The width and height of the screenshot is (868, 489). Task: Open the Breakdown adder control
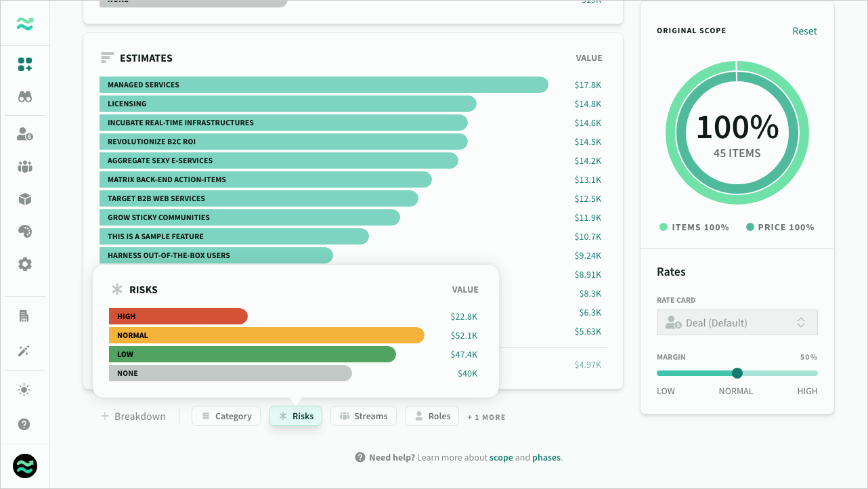pos(133,416)
